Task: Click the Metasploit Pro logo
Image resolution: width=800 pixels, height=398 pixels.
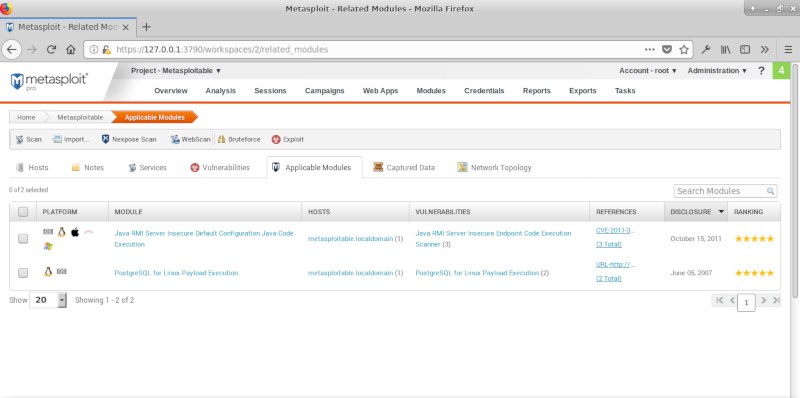Action: (49, 82)
